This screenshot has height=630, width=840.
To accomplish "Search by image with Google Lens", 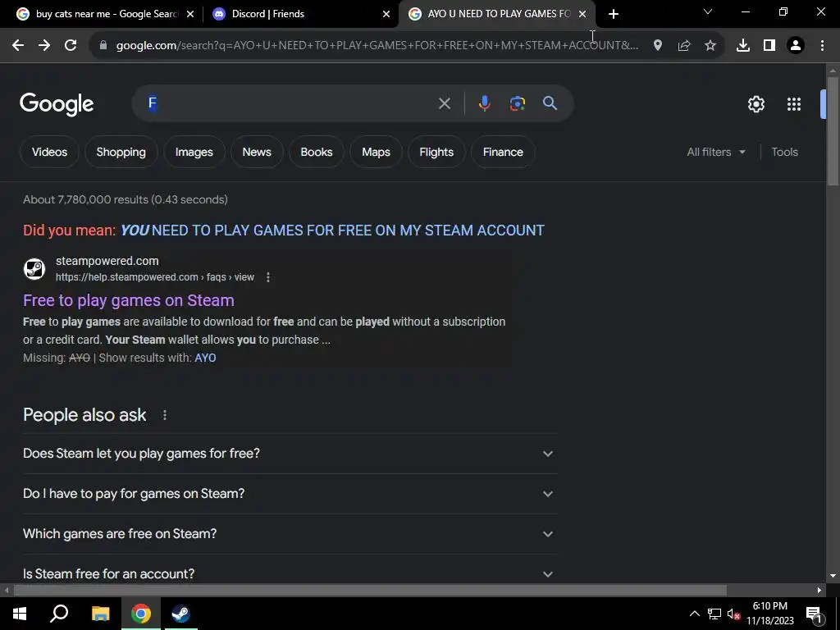I will tap(517, 103).
